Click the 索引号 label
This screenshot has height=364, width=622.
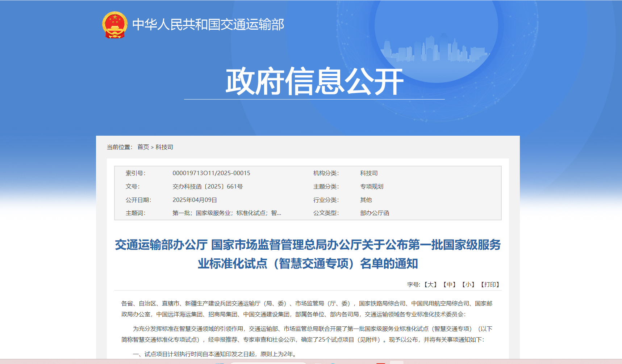[135, 173]
